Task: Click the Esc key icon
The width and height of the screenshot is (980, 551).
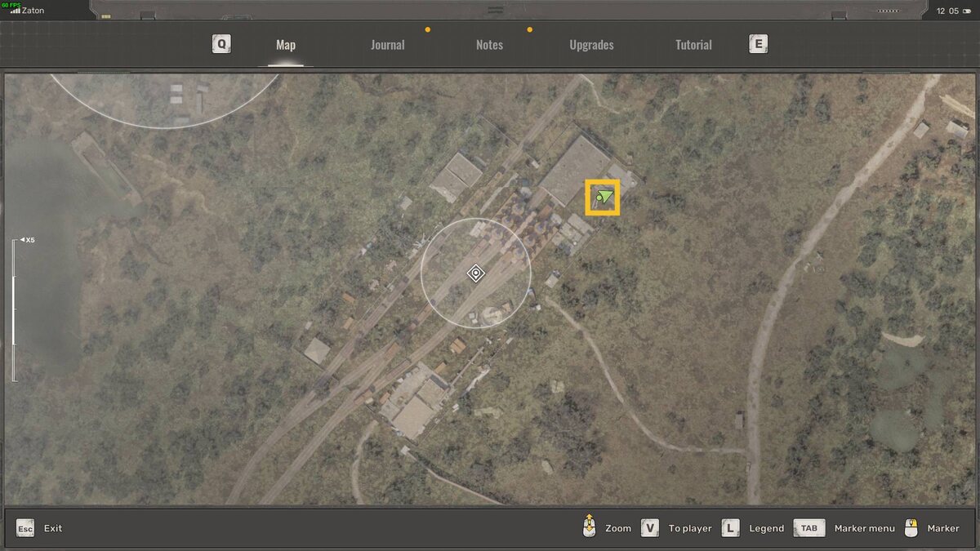Action: tap(25, 528)
